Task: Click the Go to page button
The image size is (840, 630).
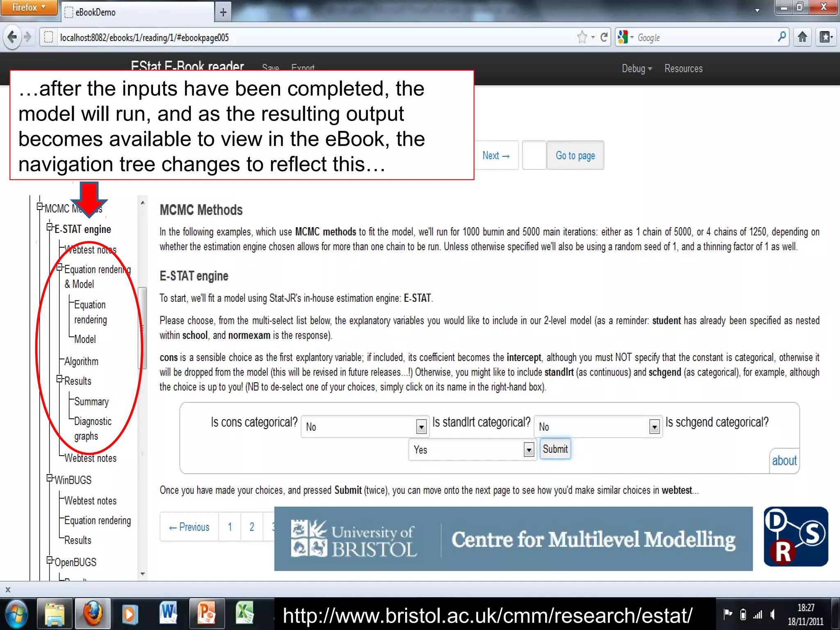Action: click(575, 155)
